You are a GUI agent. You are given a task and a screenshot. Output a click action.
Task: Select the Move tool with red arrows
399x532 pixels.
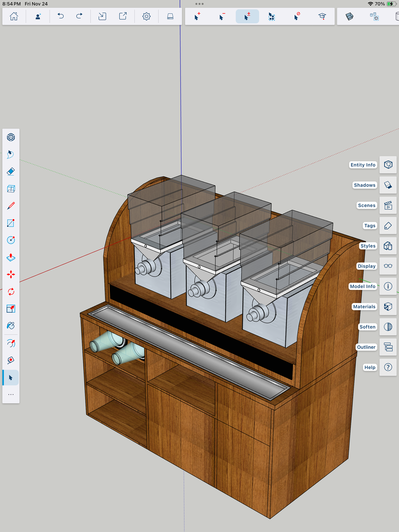click(x=11, y=274)
